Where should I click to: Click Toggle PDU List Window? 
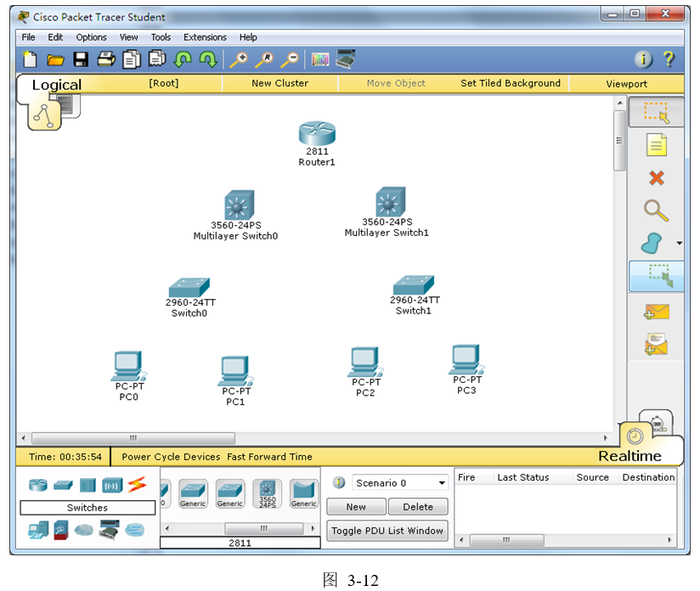coord(387,531)
